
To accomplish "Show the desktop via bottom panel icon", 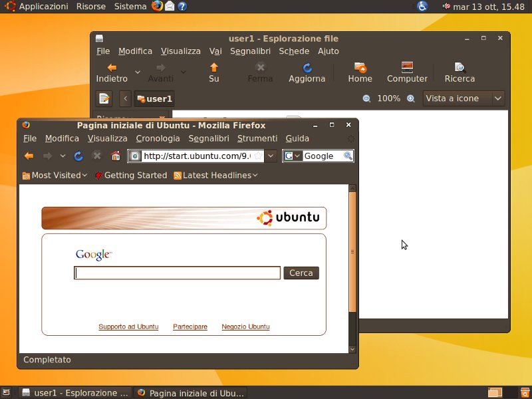I will point(6,393).
